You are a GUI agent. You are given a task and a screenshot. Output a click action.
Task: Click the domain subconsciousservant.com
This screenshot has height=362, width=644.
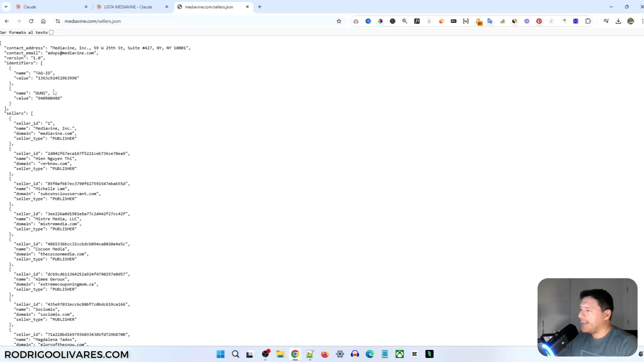click(x=68, y=194)
